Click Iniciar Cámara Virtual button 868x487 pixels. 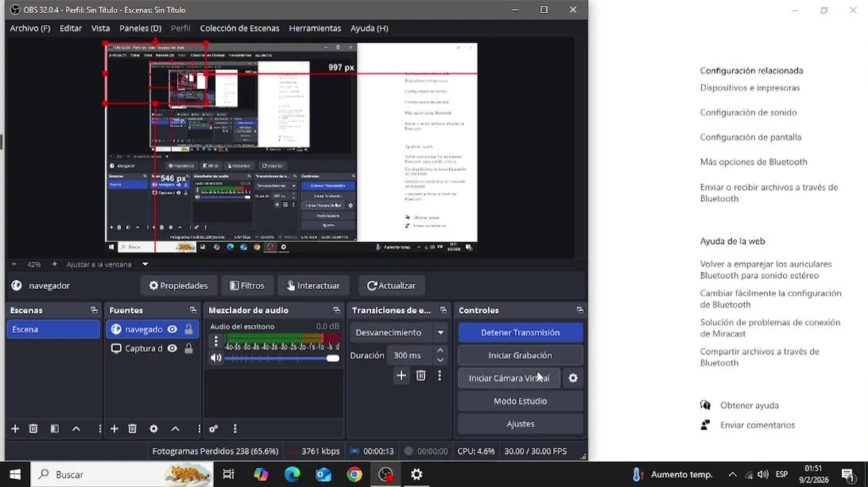(x=509, y=378)
